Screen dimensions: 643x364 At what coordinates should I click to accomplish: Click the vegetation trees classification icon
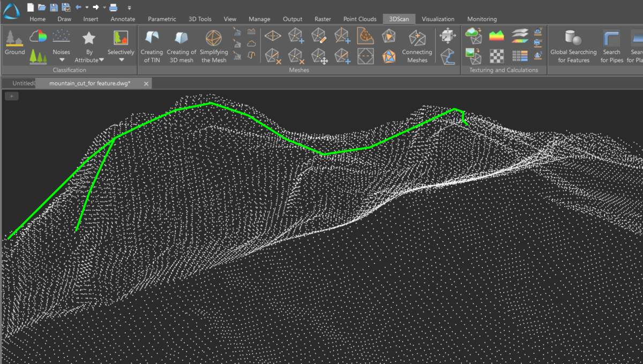[x=38, y=56]
